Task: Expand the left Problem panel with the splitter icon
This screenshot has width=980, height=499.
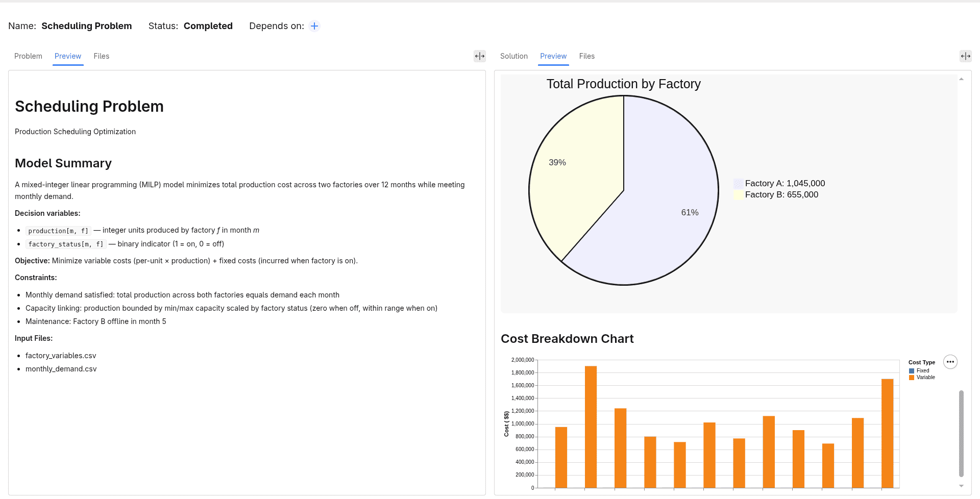Action: pos(480,56)
